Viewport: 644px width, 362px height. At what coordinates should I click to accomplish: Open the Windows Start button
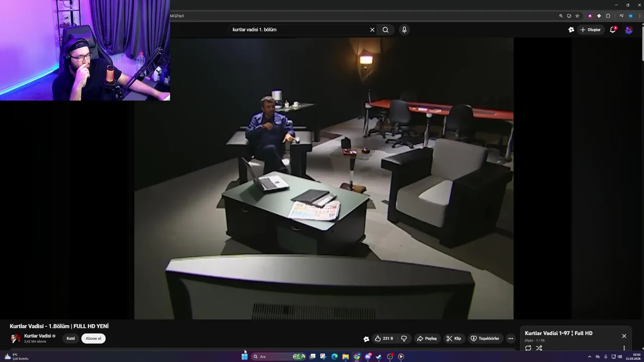244,356
